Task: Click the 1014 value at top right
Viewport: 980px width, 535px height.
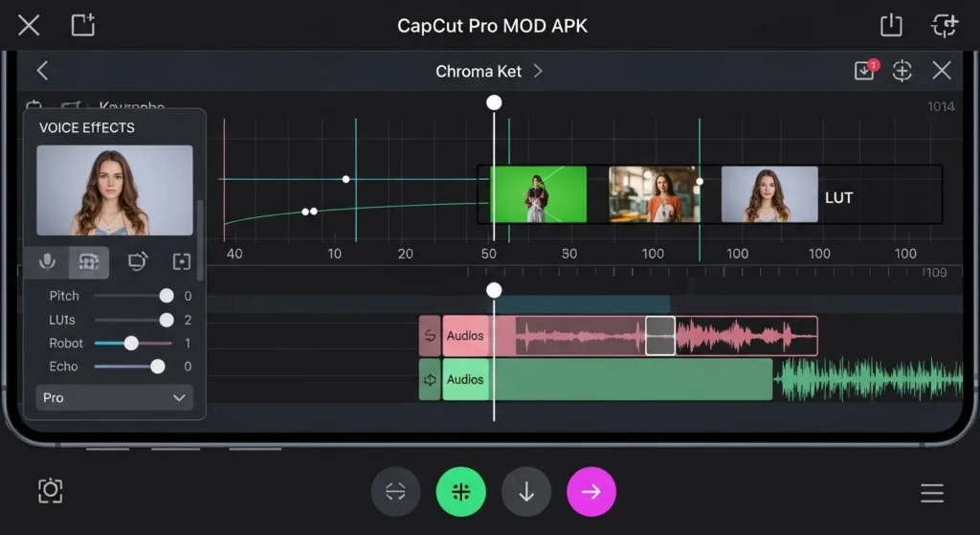Action: tap(941, 107)
